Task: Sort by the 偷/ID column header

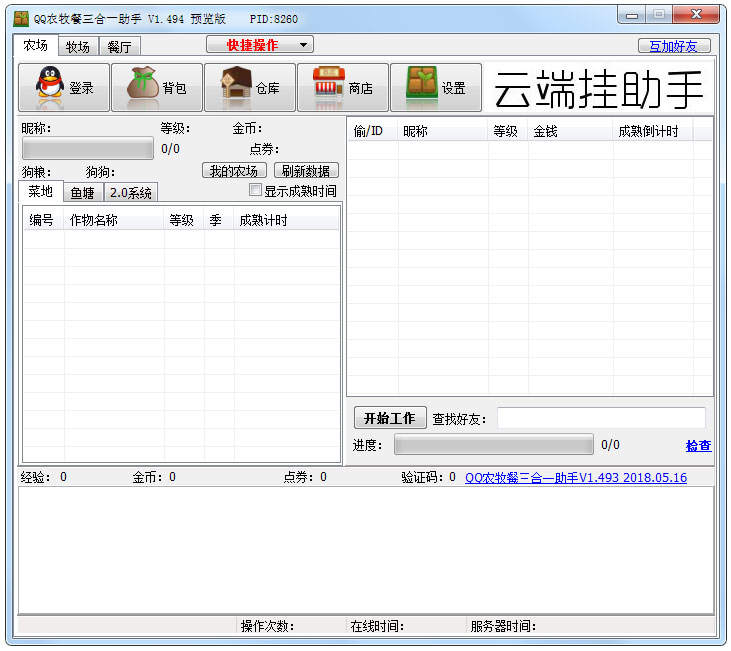Action: (372, 131)
